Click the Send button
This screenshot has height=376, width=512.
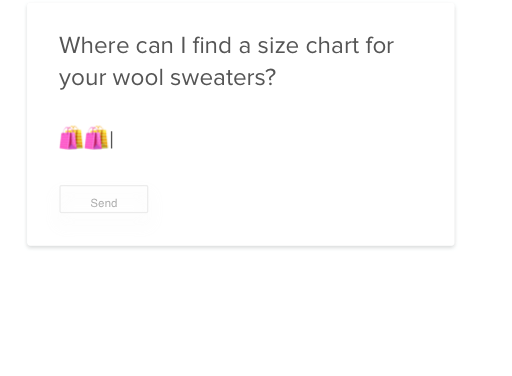(x=104, y=199)
